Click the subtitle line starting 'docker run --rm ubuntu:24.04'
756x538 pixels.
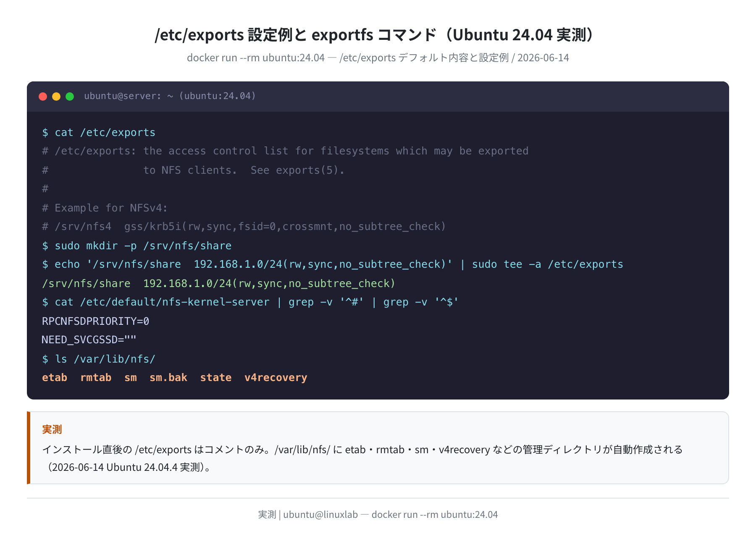(x=378, y=57)
